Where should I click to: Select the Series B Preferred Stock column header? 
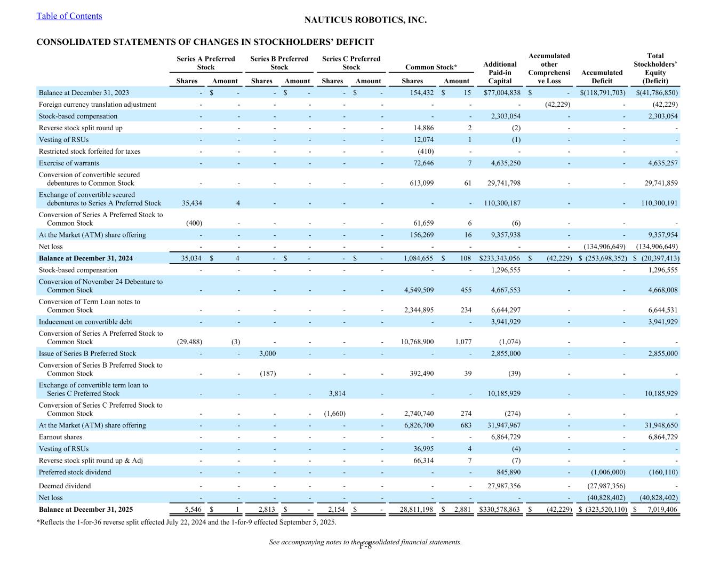279,63
